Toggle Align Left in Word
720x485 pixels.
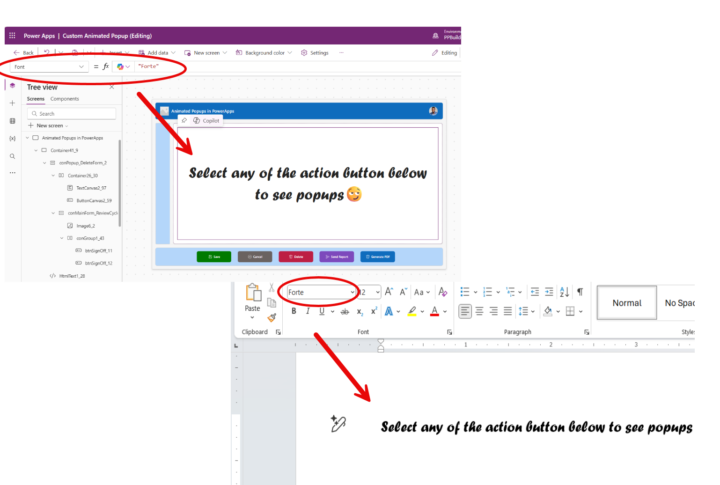click(465, 311)
